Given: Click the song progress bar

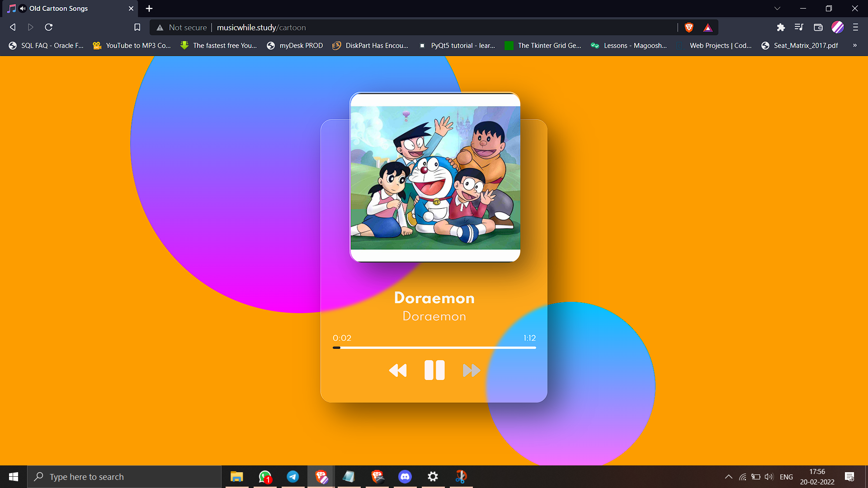Looking at the screenshot, I should click(434, 347).
